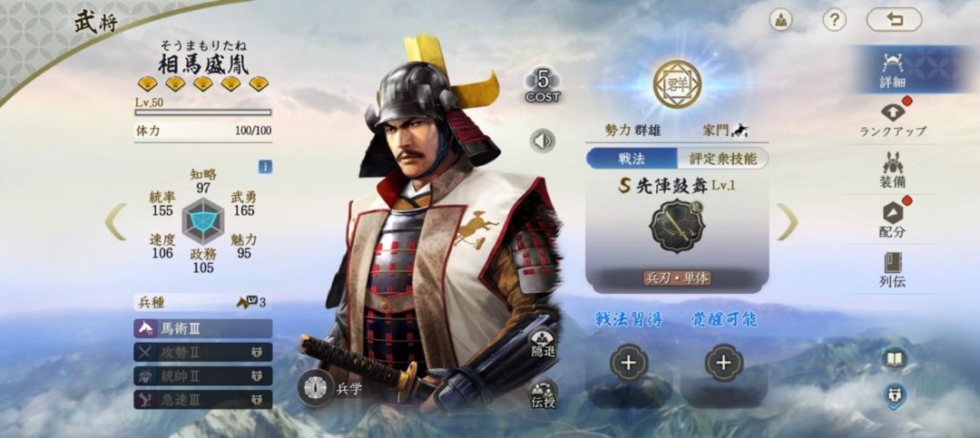The height and width of the screenshot is (438, 980).
Task: Toggle the helmet filter icon bottom right
Action: [895, 395]
